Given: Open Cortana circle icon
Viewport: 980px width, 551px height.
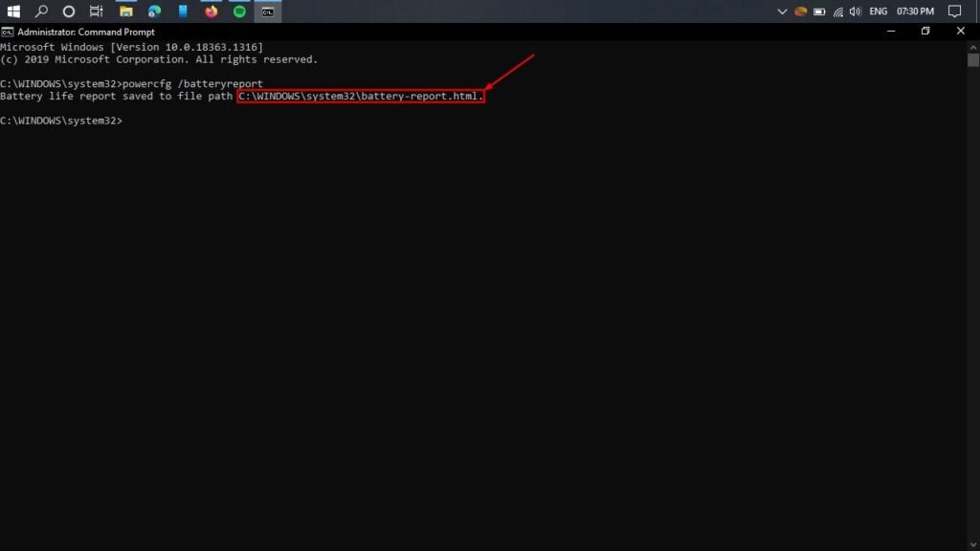Looking at the screenshot, I should click(x=69, y=11).
